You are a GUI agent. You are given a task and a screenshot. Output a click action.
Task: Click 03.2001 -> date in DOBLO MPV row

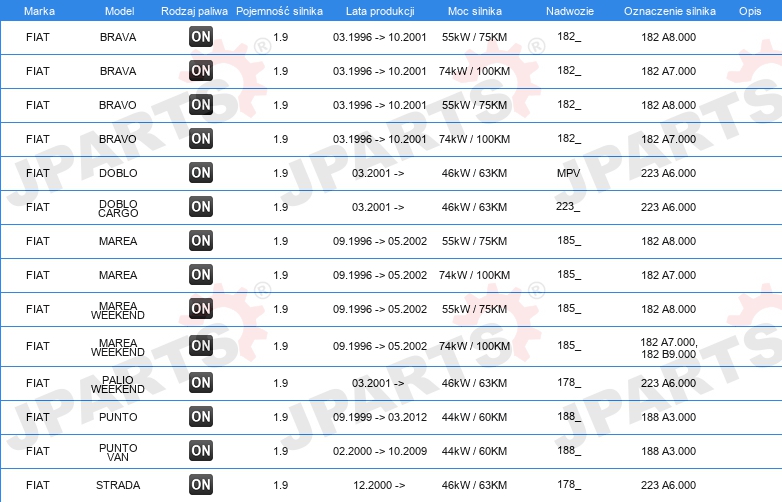pos(378,173)
